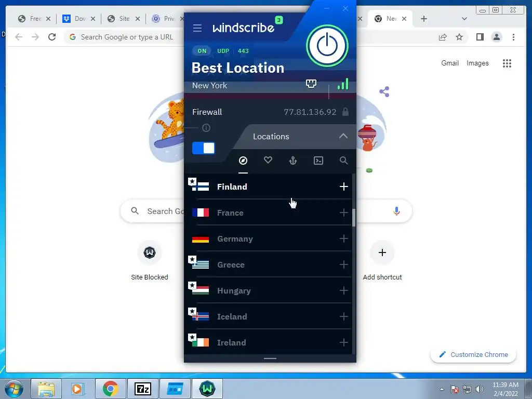Viewport: 532px width, 399px height.
Task: Open the custom configs terminal tab
Action: pos(318,161)
